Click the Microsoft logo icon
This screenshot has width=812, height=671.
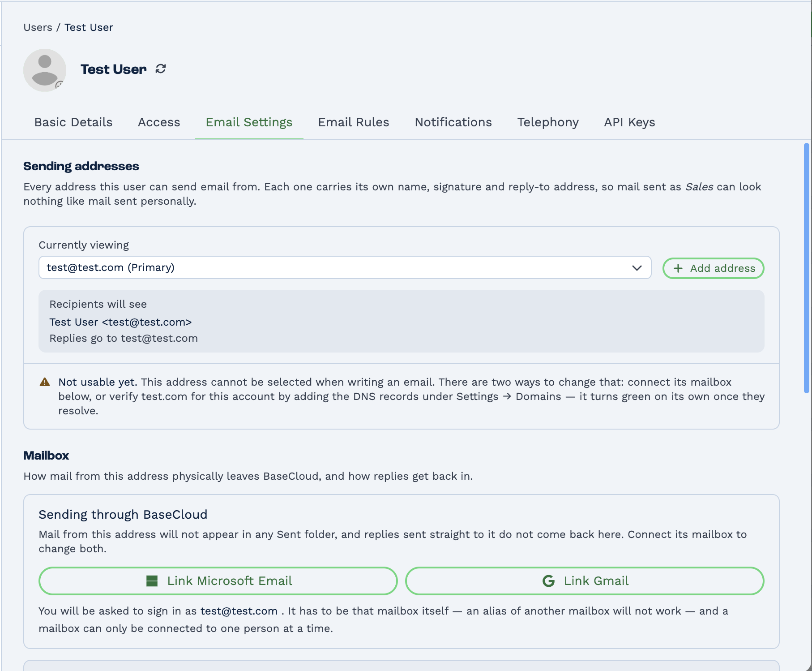(x=152, y=581)
